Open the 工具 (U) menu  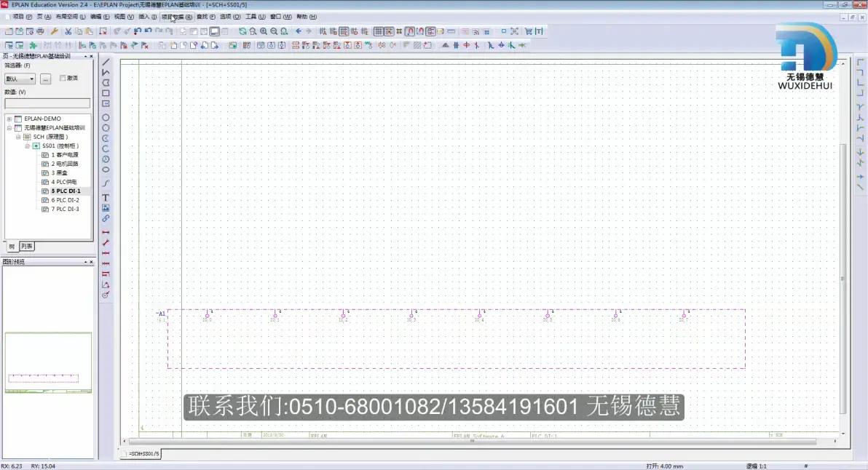255,17
